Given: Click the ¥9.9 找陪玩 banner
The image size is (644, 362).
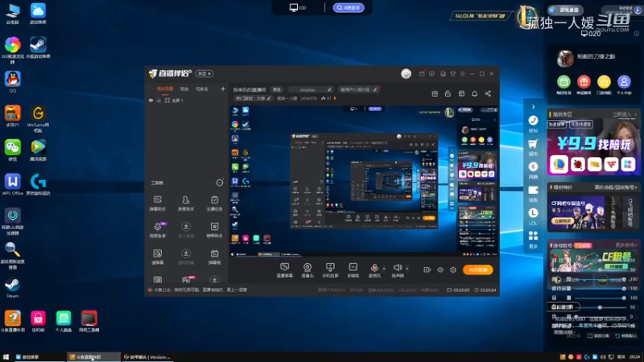Looking at the screenshot, I should pos(593,147).
